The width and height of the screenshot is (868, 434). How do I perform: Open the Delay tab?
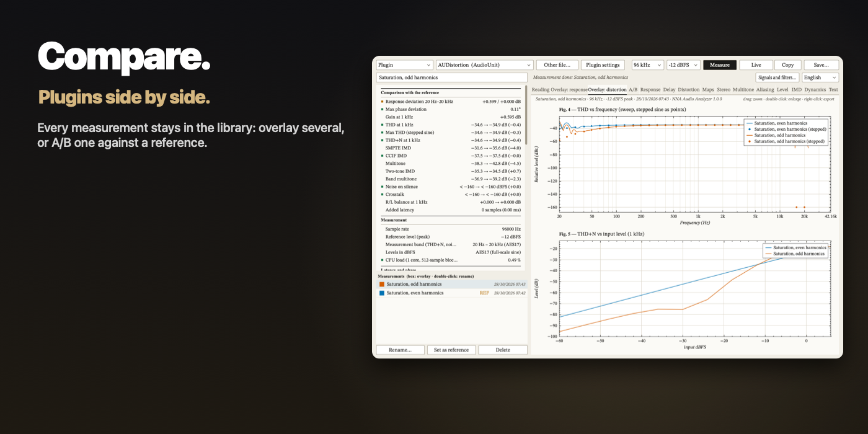click(x=669, y=90)
